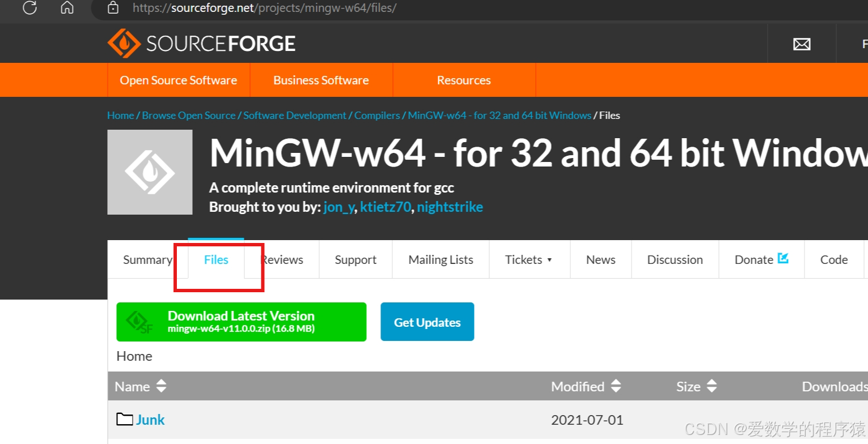
Task: Sort files by Modified column
Action: click(586, 387)
